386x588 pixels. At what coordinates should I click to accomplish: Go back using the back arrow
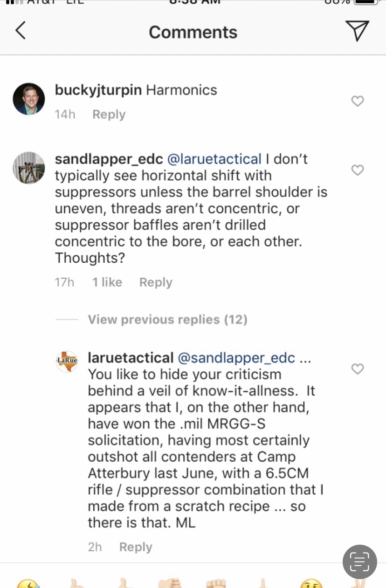20,31
